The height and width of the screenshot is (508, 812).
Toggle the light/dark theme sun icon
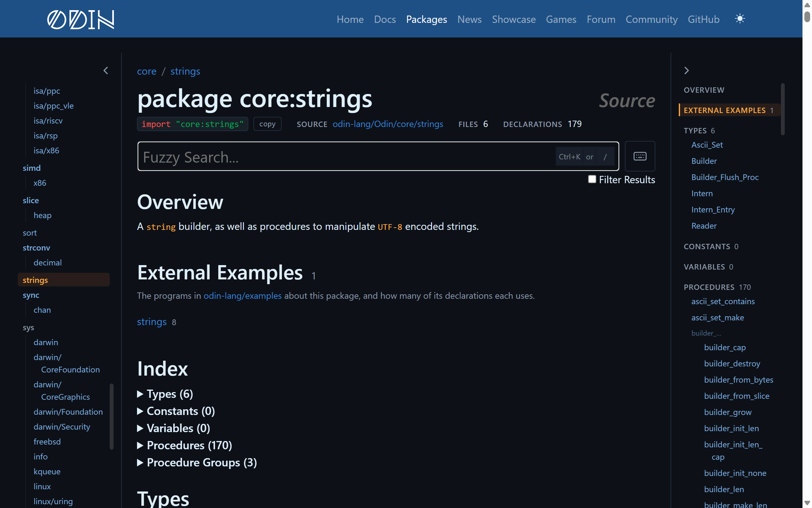[x=740, y=18]
